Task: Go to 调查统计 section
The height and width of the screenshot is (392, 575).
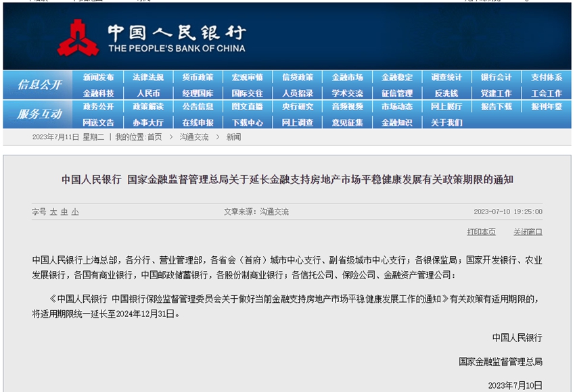Action: [x=446, y=77]
